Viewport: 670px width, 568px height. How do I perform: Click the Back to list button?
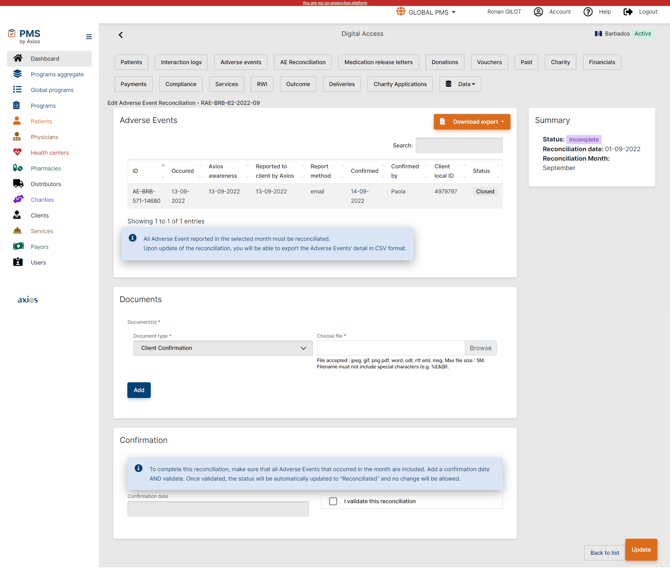click(604, 552)
